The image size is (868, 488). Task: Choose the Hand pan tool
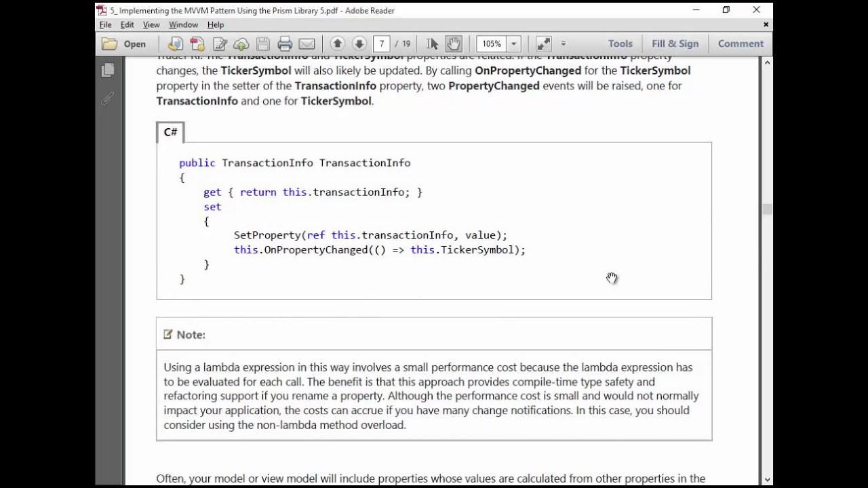454,44
